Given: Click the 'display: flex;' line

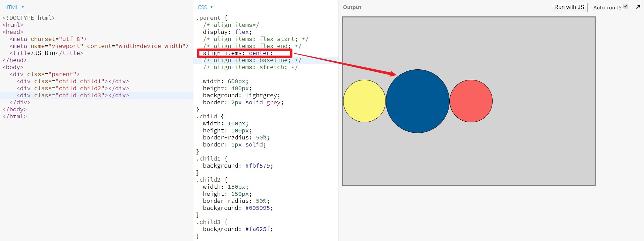Looking at the screenshot, I should pos(227,32).
